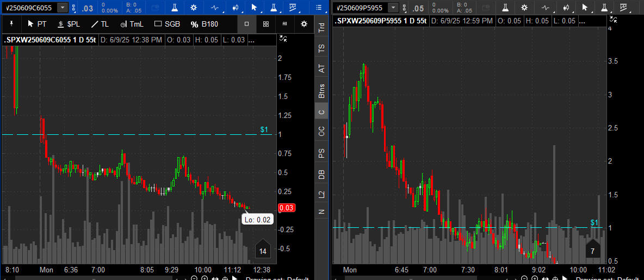Select the TL trendline drawing tool
The image size is (644, 280).
click(x=100, y=24)
